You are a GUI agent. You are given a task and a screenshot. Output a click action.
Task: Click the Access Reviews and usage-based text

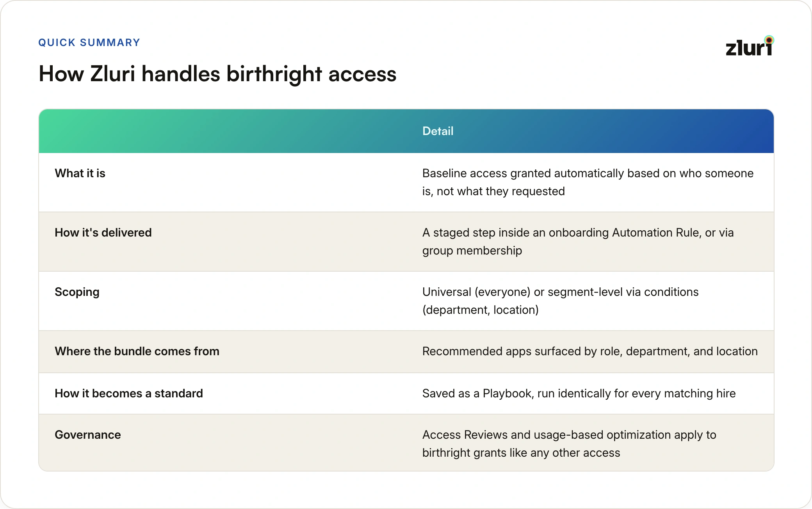tap(569, 444)
